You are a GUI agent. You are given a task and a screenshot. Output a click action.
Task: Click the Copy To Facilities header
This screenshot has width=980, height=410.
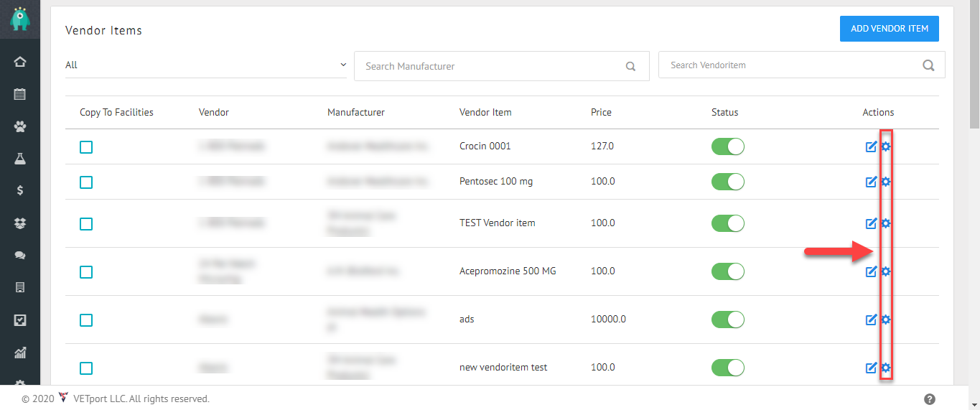pos(116,112)
